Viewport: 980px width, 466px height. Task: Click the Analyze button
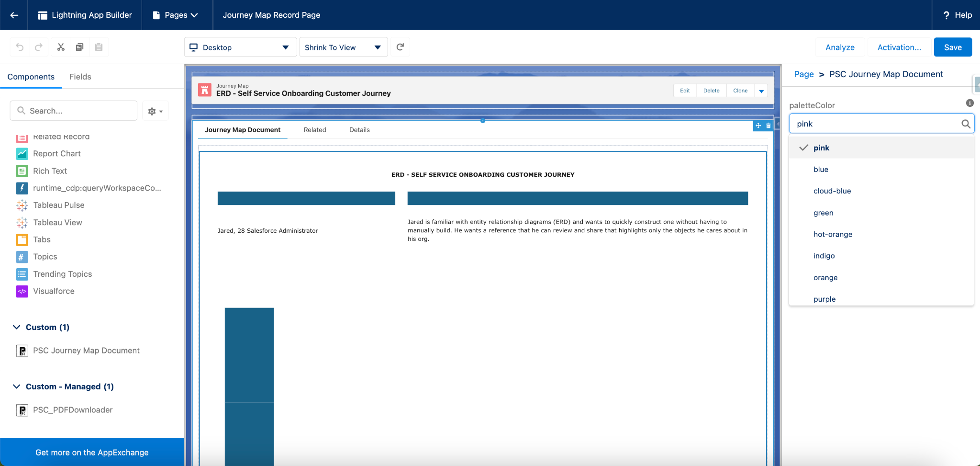840,47
